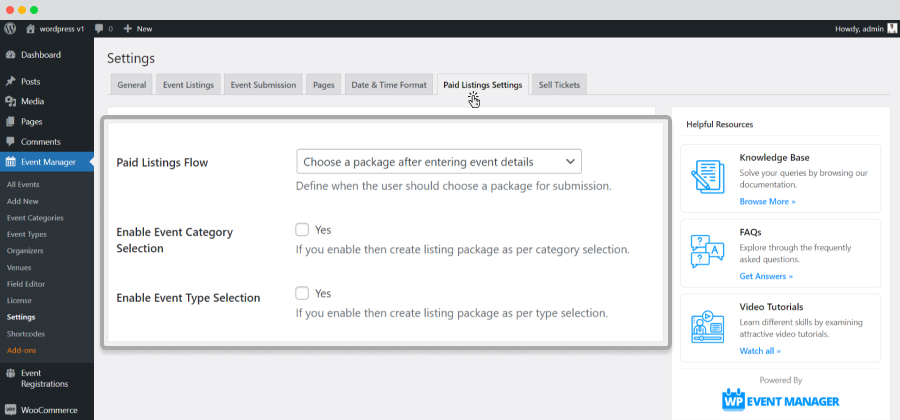Open Shortcodes submenu
This screenshot has height=420, width=900.
click(x=26, y=333)
